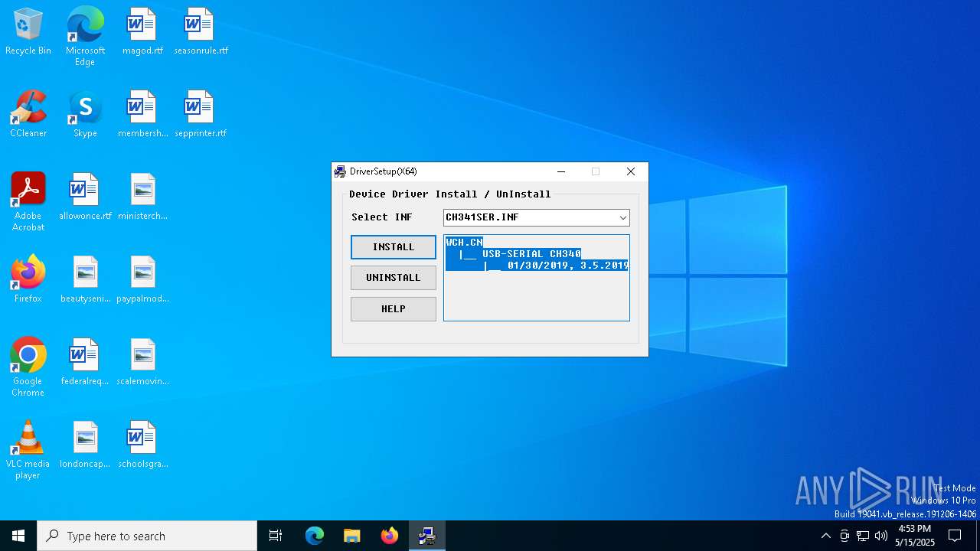The height and width of the screenshot is (551, 980).
Task: Open HELP in DriverSetup window
Action: point(394,309)
